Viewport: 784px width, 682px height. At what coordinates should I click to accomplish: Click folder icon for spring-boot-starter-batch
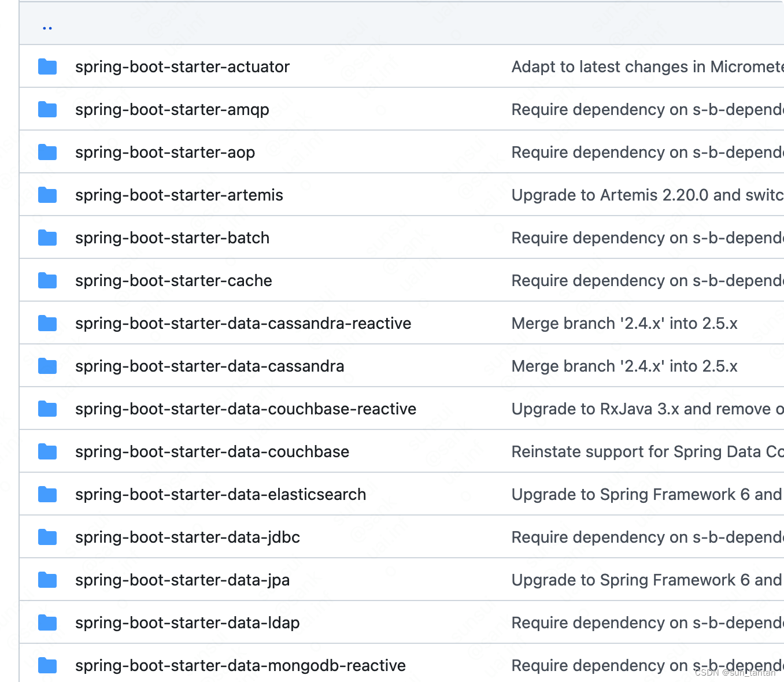(47, 238)
